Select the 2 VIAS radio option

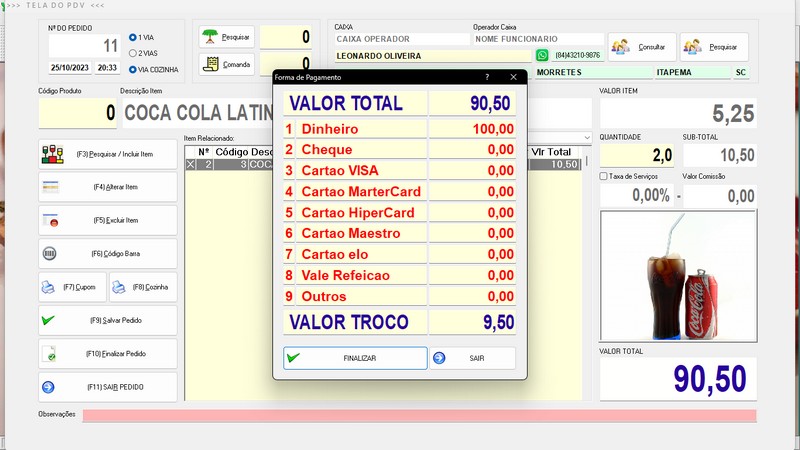pos(133,53)
